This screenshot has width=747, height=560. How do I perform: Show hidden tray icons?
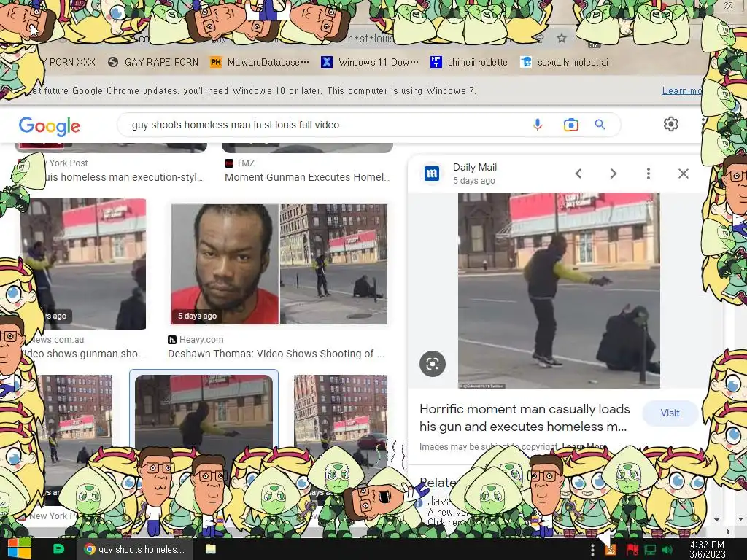coord(592,550)
